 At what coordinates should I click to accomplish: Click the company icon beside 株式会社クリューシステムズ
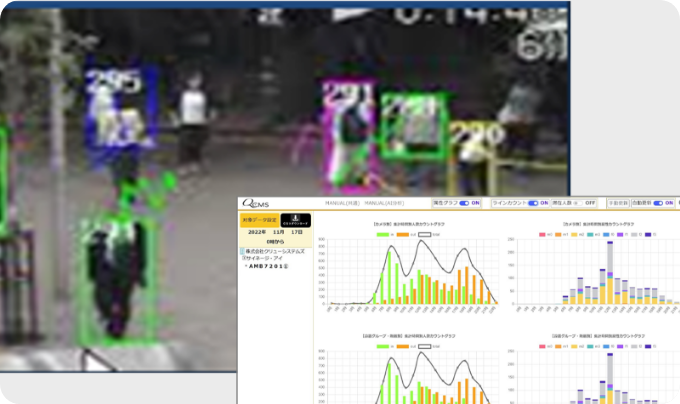[243, 250]
